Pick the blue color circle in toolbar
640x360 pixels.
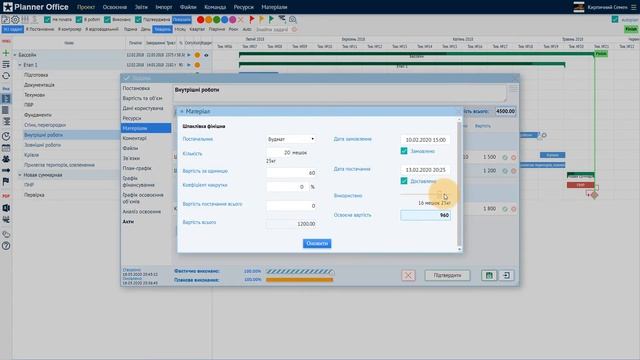pyautogui.click(x=224, y=19)
